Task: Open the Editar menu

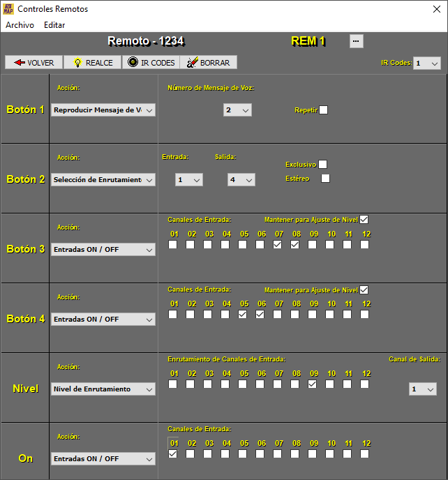Action: click(54, 25)
